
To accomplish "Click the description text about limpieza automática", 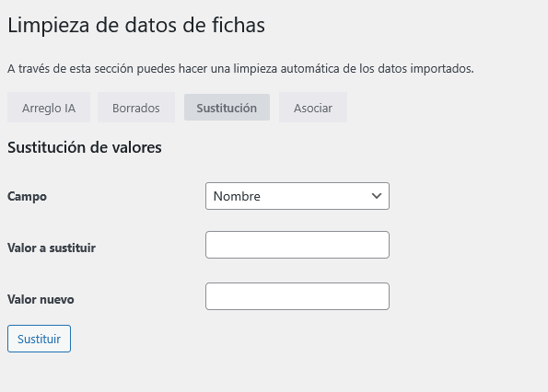I will click(x=240, y=68).
